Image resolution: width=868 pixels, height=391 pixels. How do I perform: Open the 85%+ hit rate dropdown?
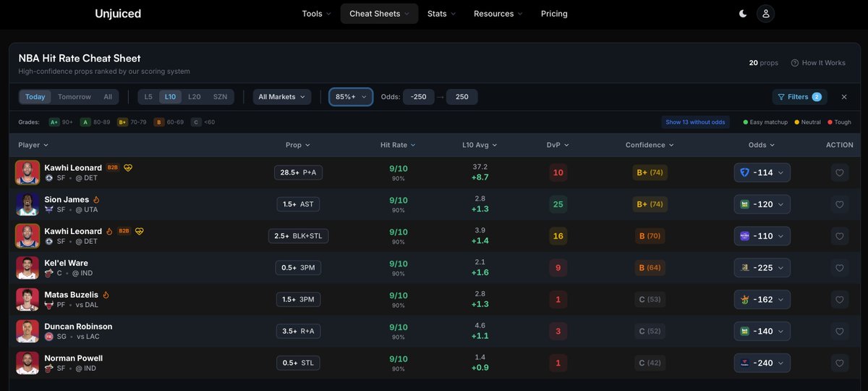(x=352, y=97)
